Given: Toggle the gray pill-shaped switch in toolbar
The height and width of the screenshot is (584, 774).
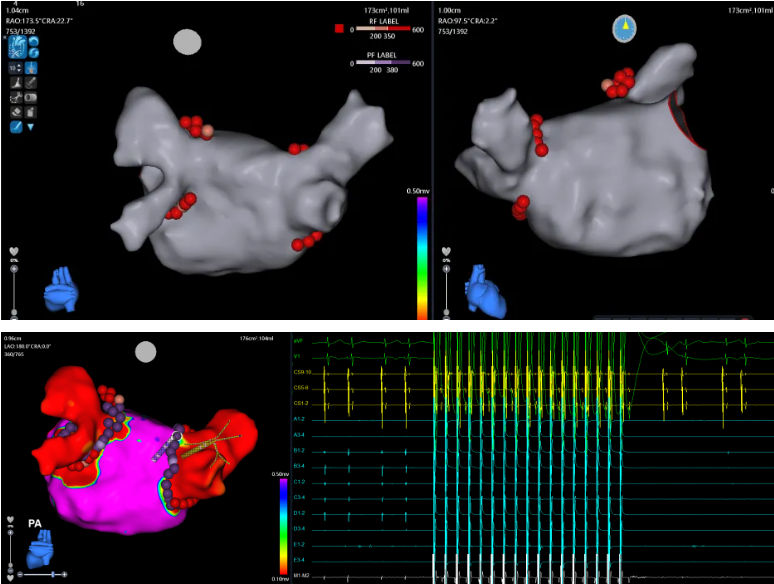Looking at the screenshot, I should point(31,97).
